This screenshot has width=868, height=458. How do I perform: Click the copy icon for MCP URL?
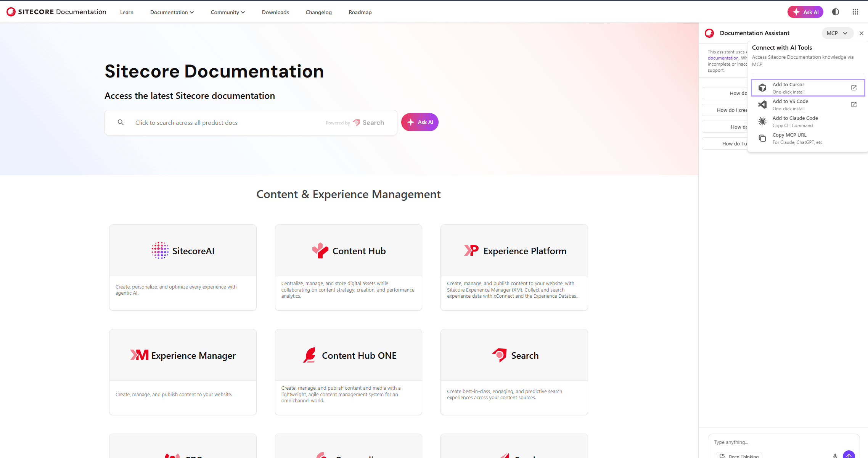[x=762, y=138]
